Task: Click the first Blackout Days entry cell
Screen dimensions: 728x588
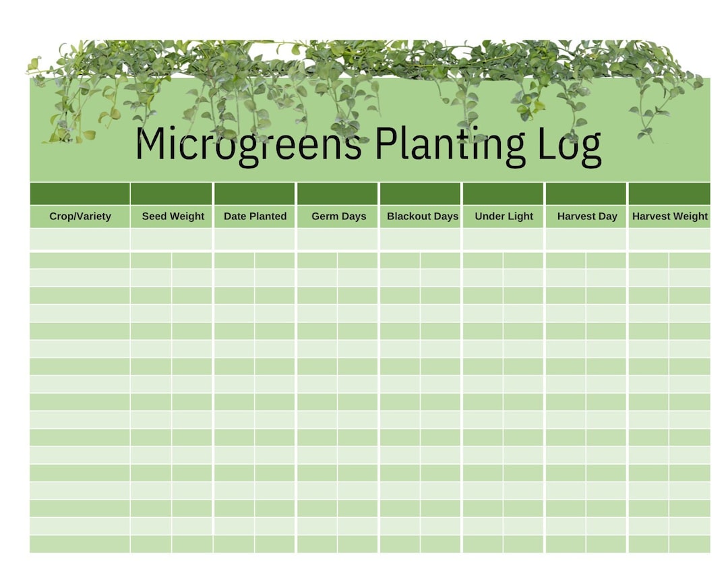Action: (x=421, y=239)
